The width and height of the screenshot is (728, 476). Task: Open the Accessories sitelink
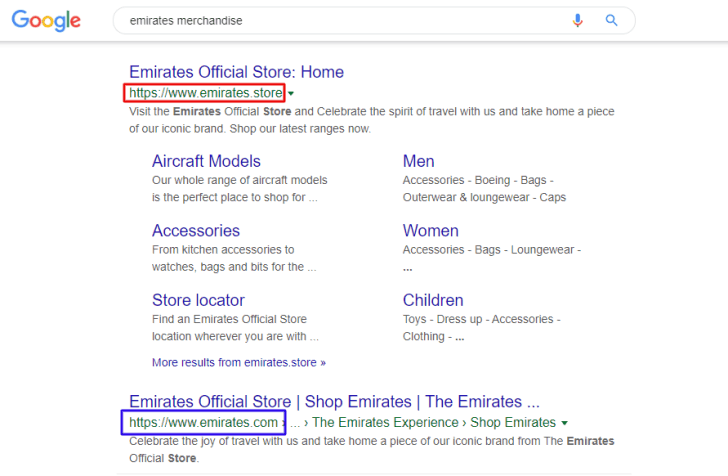[196, 231]
